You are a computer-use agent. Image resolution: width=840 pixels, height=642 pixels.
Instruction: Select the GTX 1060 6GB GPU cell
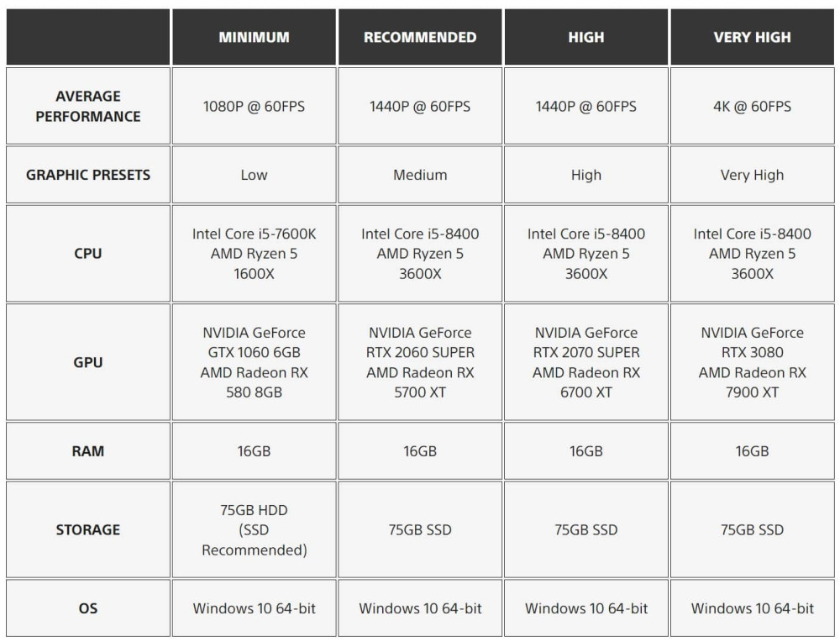(254, 362)
